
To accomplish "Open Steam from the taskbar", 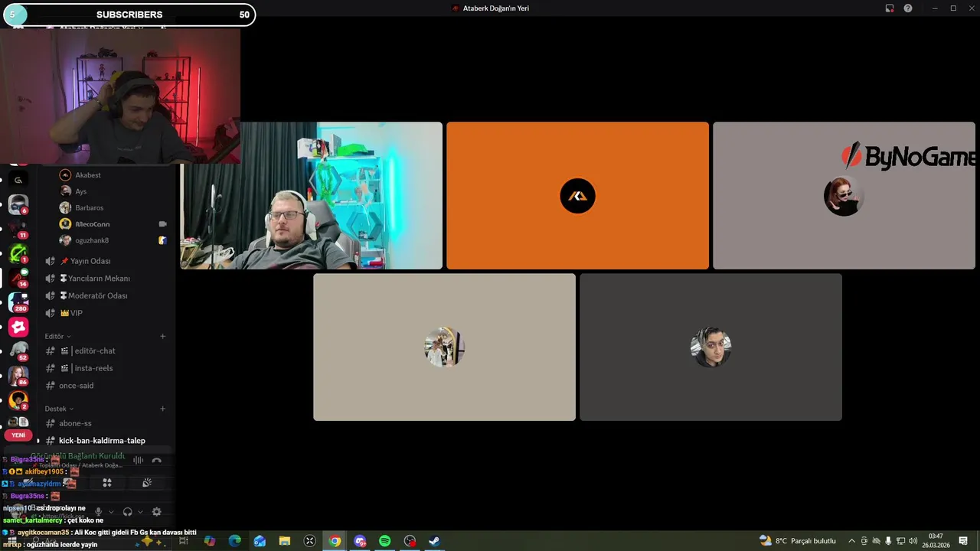I will [434, 541].
